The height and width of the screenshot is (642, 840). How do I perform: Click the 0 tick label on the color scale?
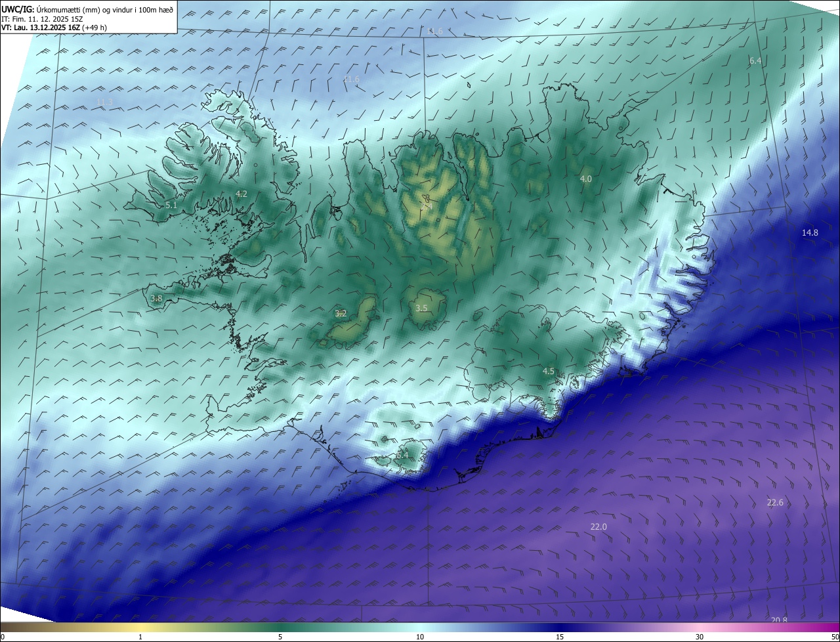tap(3, 637)
